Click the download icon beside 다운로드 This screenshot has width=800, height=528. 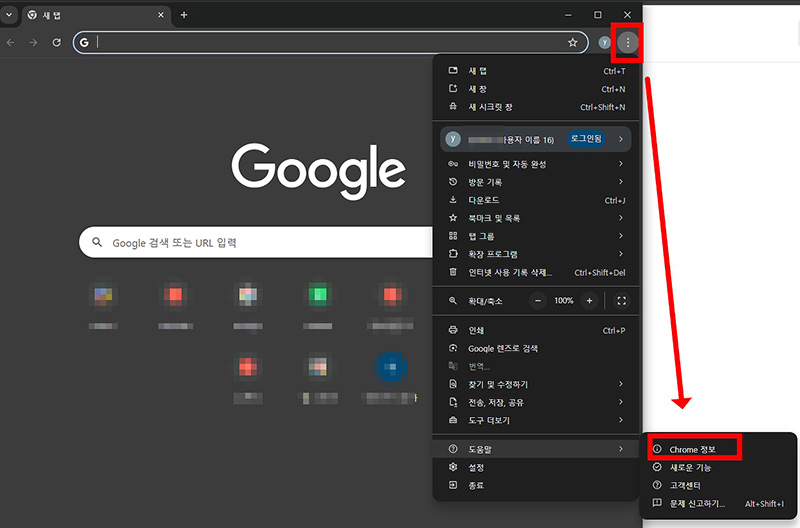453,199
